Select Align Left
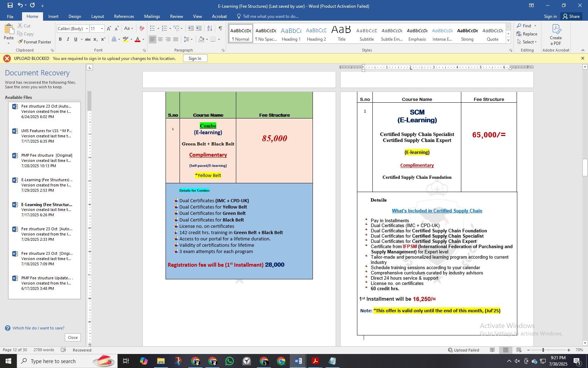Image resolution: width=588 pixels, height=368 pixels. pyautogui.click(x=152, y=39)
